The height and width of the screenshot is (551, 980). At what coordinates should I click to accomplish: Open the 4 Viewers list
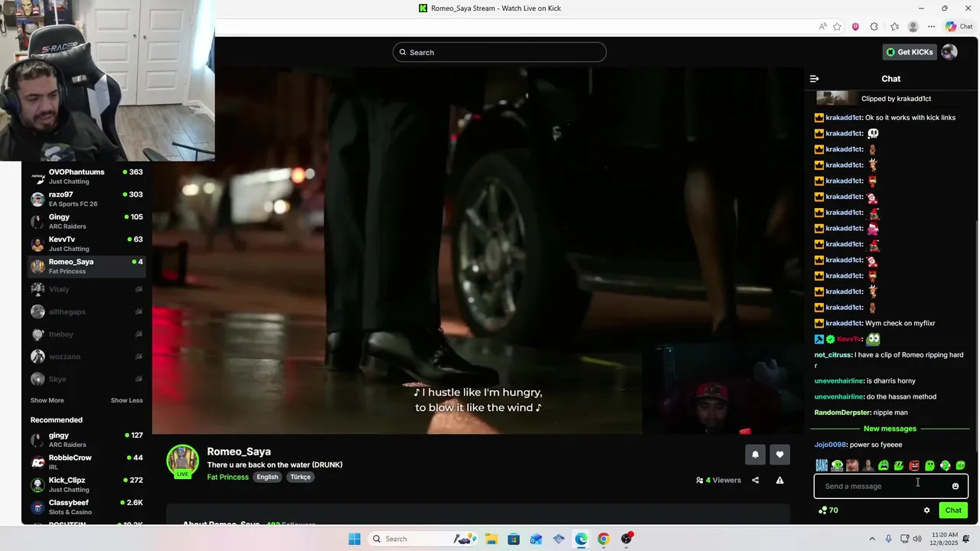pyautogui.click(x=718, y=481)
